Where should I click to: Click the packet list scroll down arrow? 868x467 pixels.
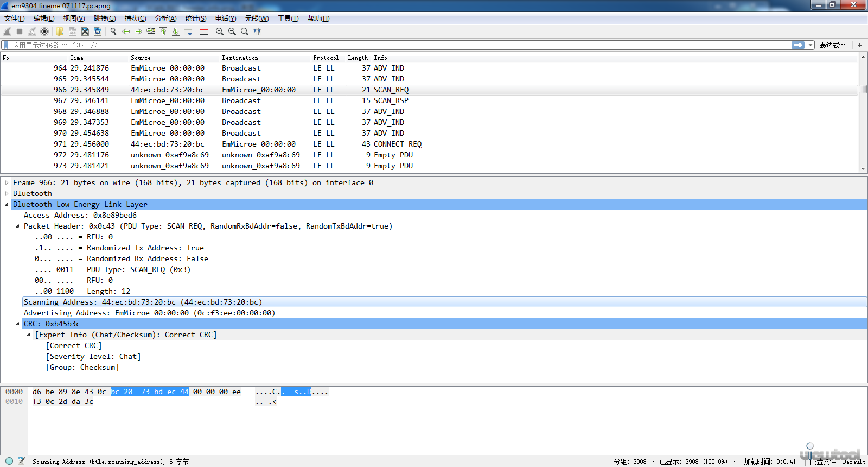(863, 169)
